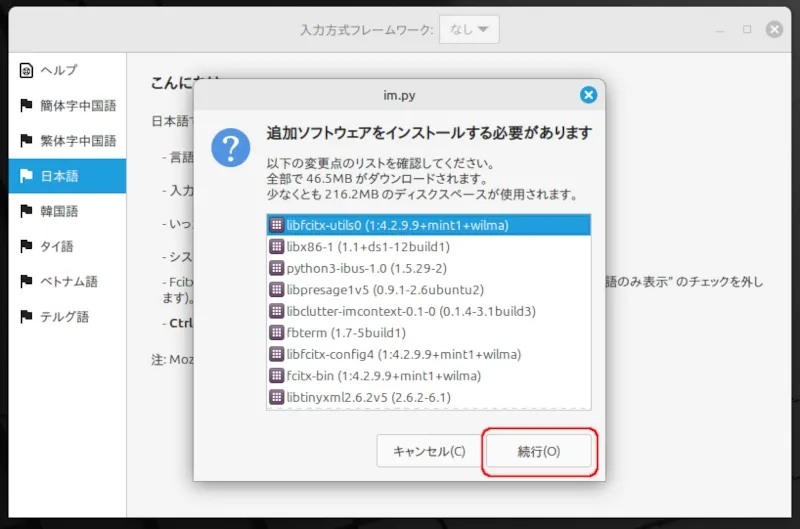Viewport: 800px width, 529px height.
Task: Open ベトナム語 in the sidebar
Action: click(x=70, y=282)
